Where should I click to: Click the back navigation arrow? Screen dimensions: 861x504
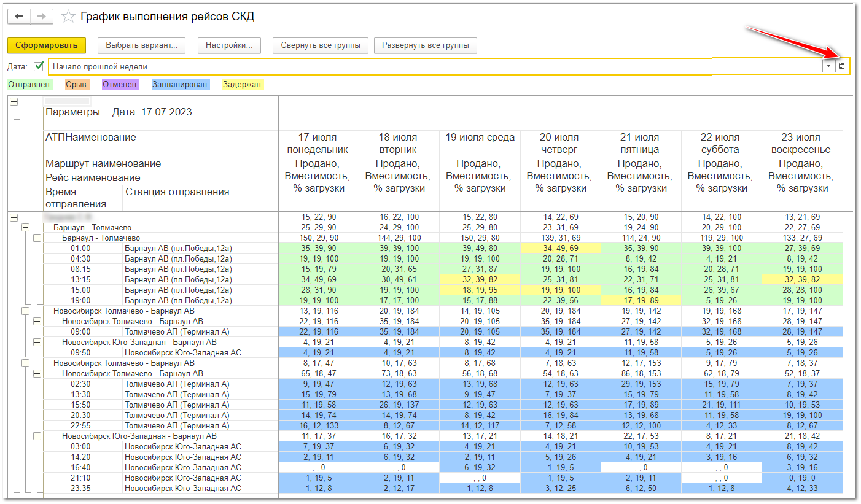coord(19,17)
